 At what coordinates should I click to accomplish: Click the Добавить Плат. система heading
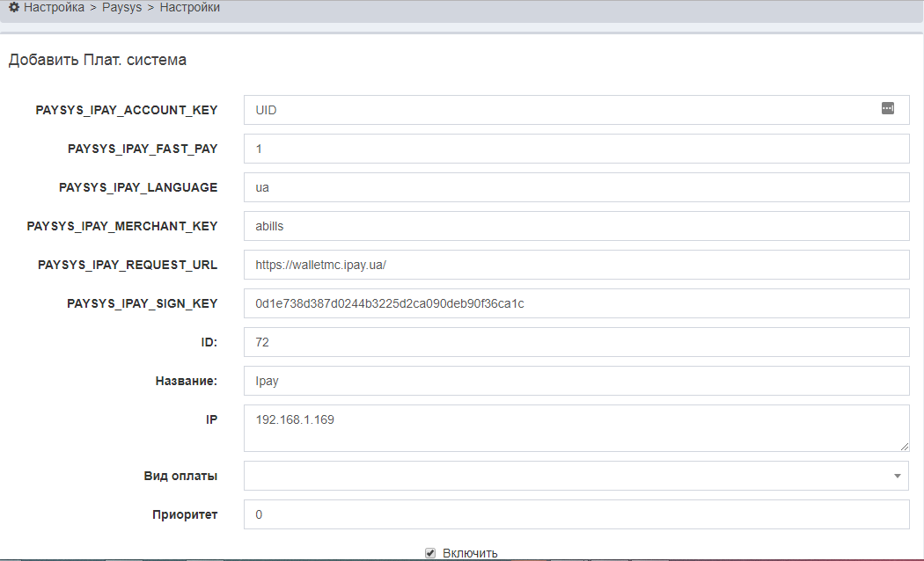pyautogui.click(x=97, y=60)
